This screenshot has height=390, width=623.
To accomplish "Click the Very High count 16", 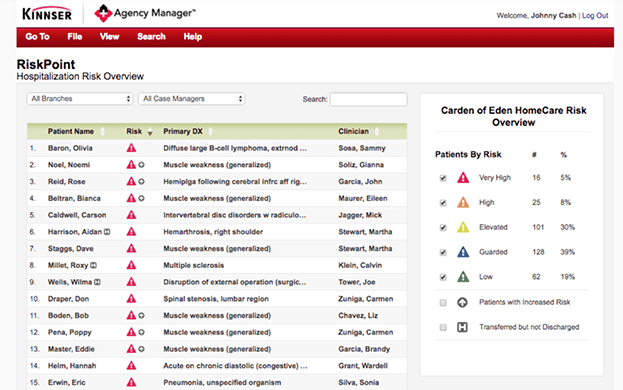I will [536, 178].
